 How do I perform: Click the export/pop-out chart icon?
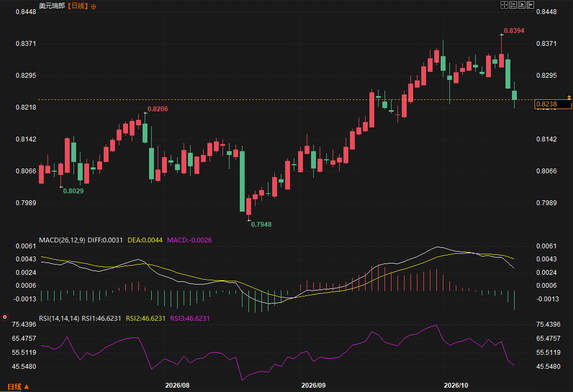[x=530, y=5]
